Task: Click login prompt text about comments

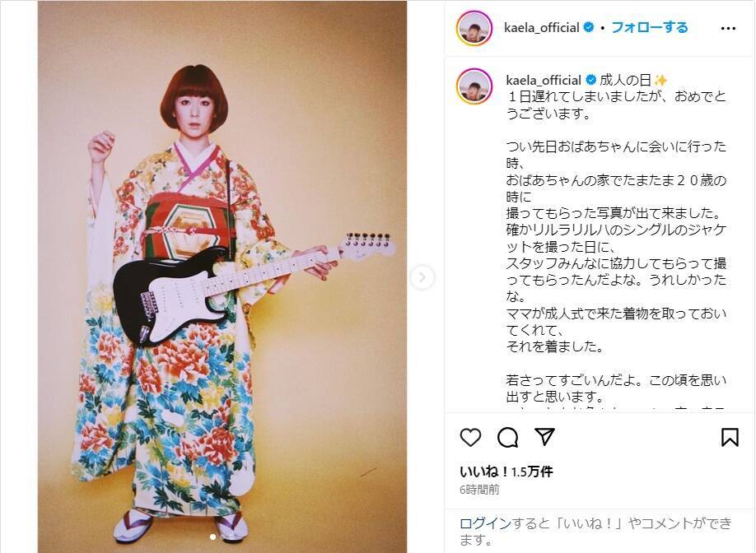Action: (595, 531)
